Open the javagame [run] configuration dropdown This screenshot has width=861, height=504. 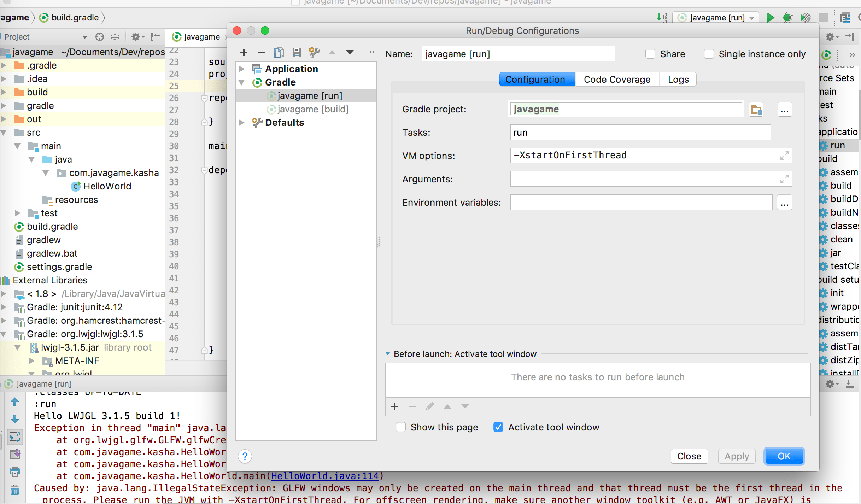pyautogui.click(x=717, y=18)
